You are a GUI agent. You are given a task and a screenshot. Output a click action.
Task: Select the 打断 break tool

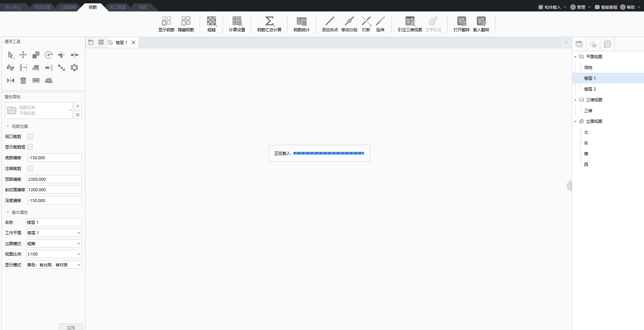[366, 24]
